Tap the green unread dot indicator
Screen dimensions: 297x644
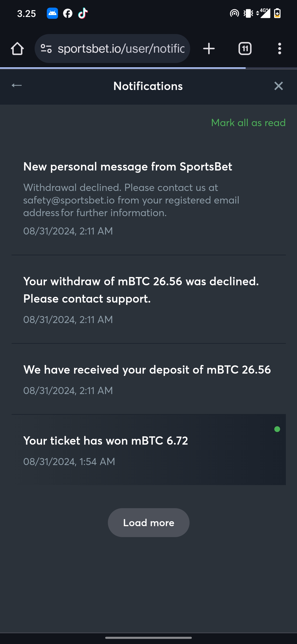pos(277,429)
